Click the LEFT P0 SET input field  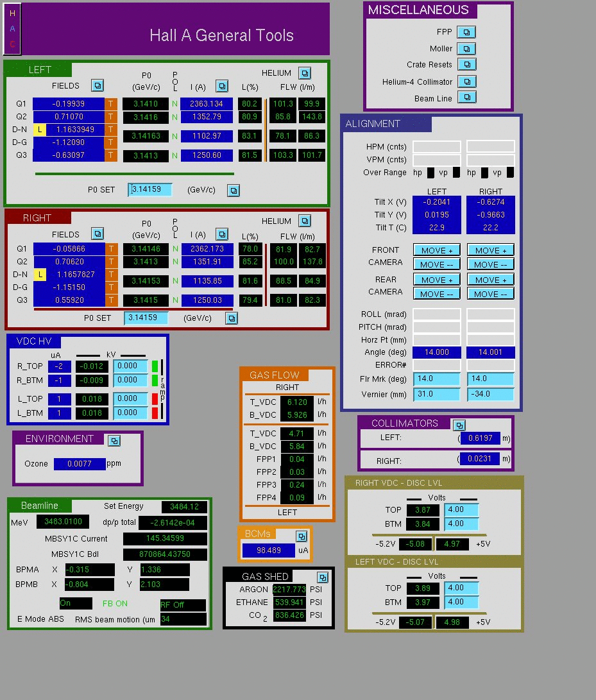point(149,189)
